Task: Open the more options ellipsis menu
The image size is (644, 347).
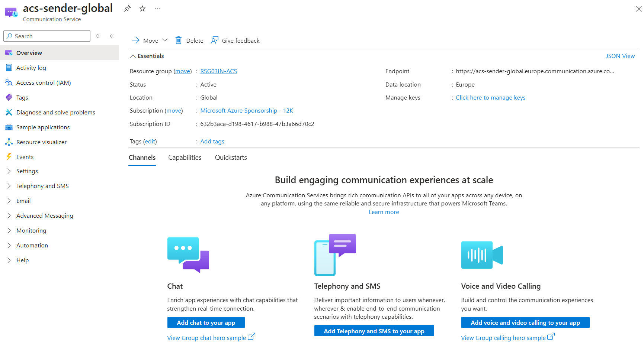Action: tap(157, 9)
